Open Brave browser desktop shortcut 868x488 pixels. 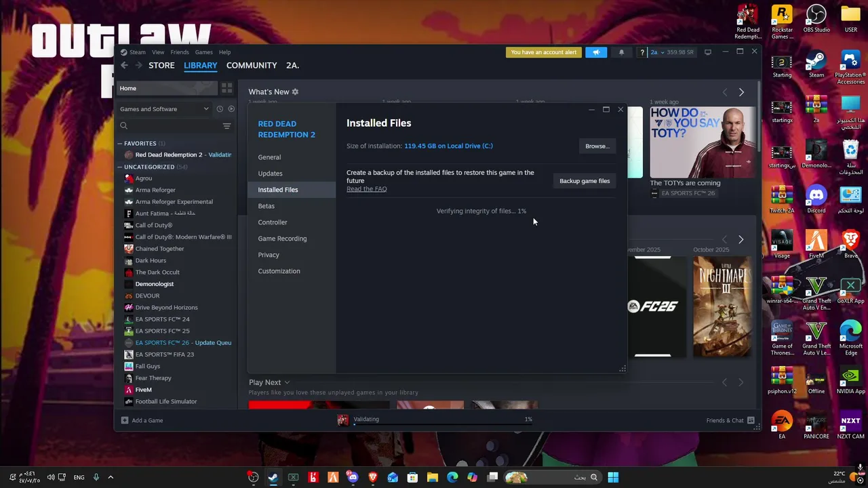[850, 245]
